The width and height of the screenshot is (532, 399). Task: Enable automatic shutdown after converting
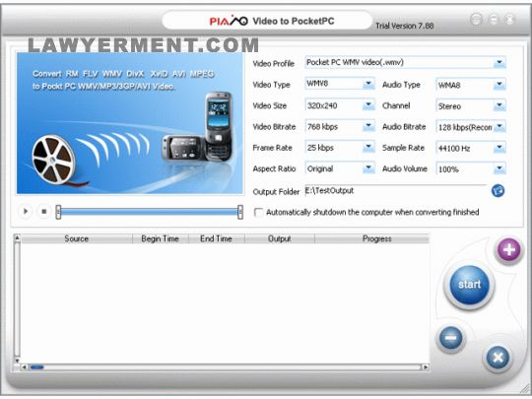[x=258, y=213]
